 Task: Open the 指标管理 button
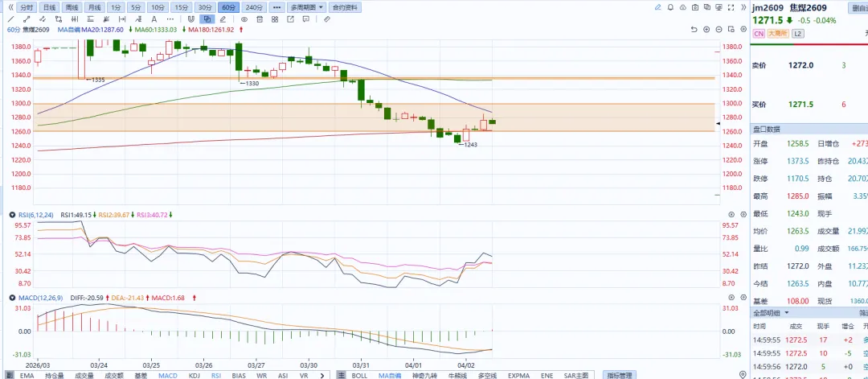(618, 375)
